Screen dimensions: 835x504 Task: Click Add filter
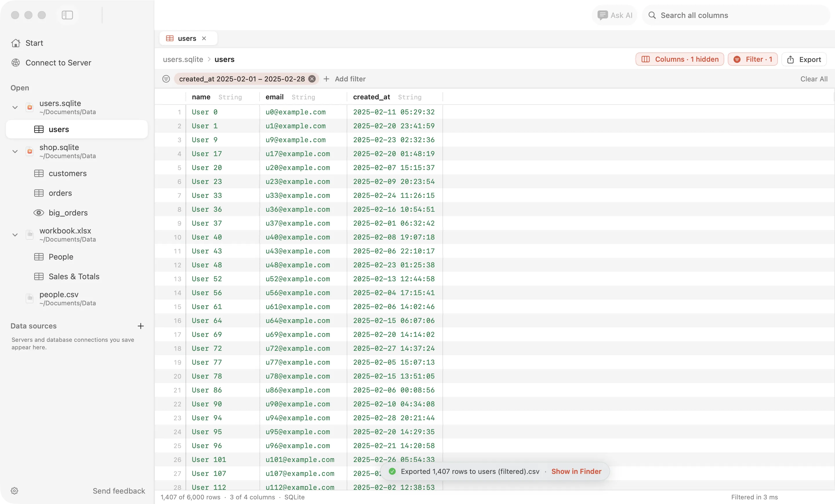345,79
